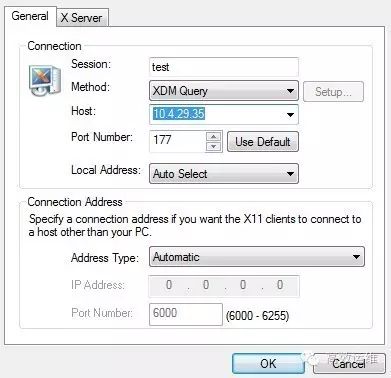Click the Port Number field showing 6000
The image size is (391, 378).
[186, 314]
